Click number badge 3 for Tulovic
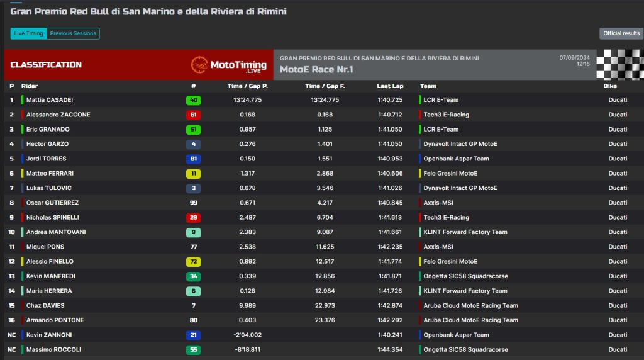This screenshot has width=644, height=360. 194,188
